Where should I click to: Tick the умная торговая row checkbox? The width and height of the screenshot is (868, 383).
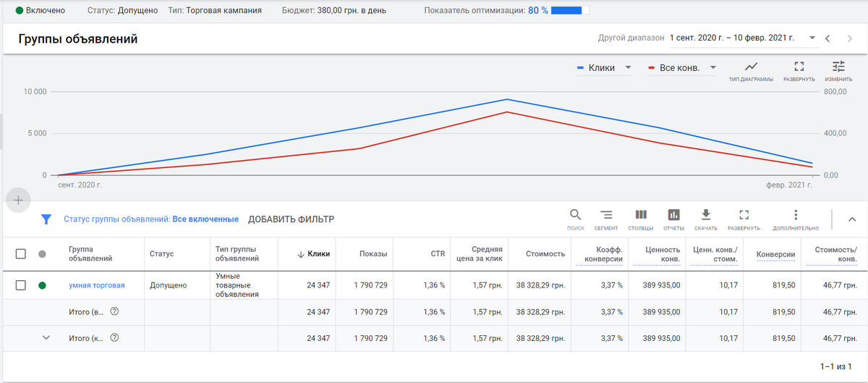point(21,285)
